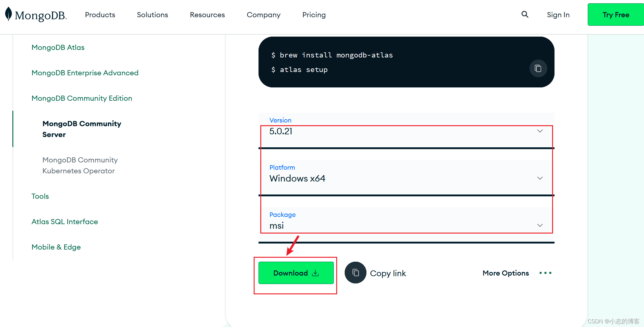Expand the Package msi dropdown chevron
The image size is (644, 327).
540,225
